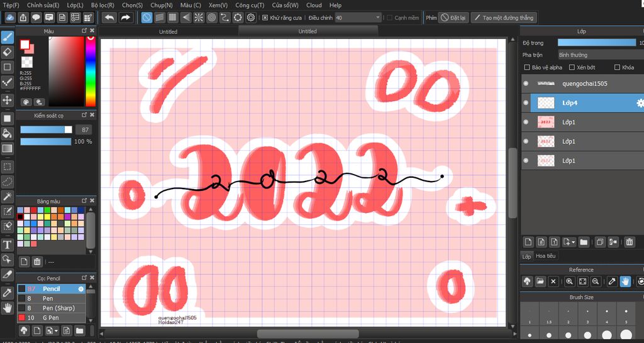Expand add-layer dropdown arrow in layer panel
Screen dimensions: 644x343
574,242
